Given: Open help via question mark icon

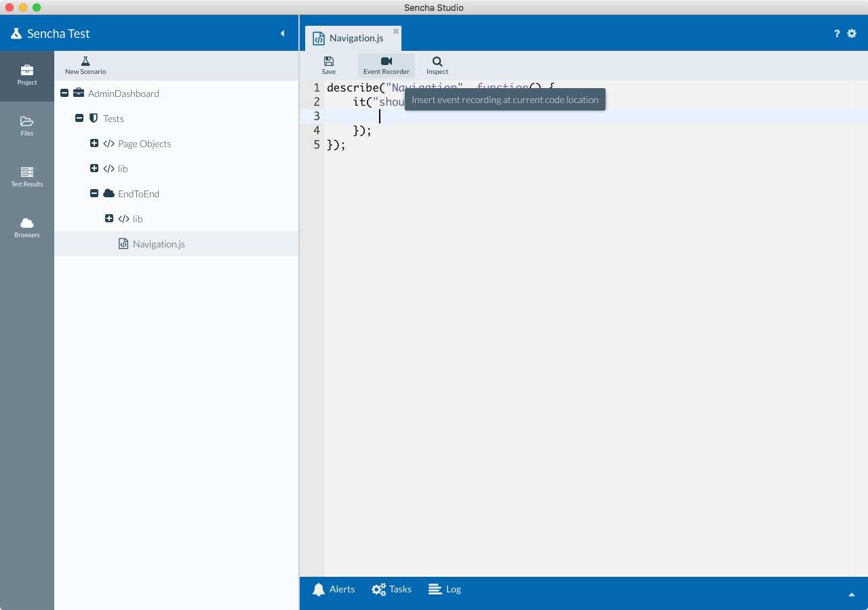Looking at the screenshot, I should click(x=837, y=33).
